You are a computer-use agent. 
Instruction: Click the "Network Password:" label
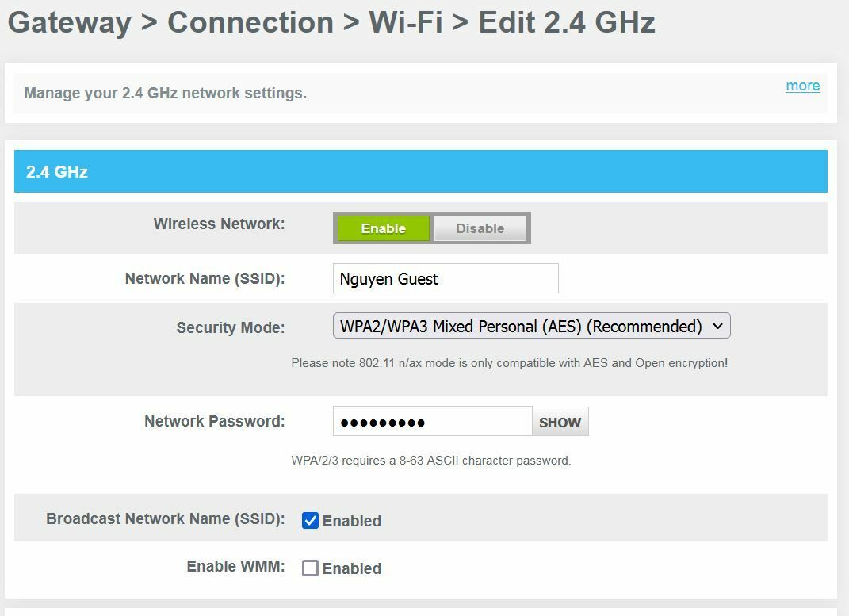[214, 421]
